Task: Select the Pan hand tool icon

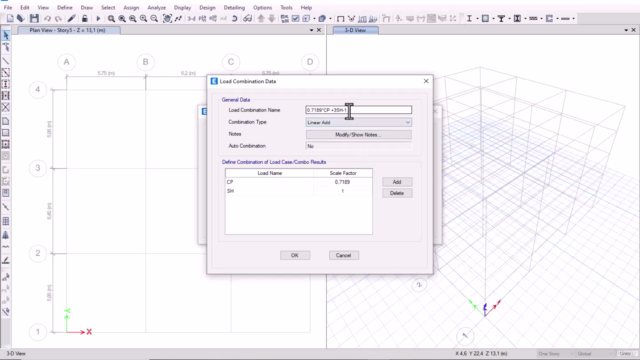Action: [167, 18]
